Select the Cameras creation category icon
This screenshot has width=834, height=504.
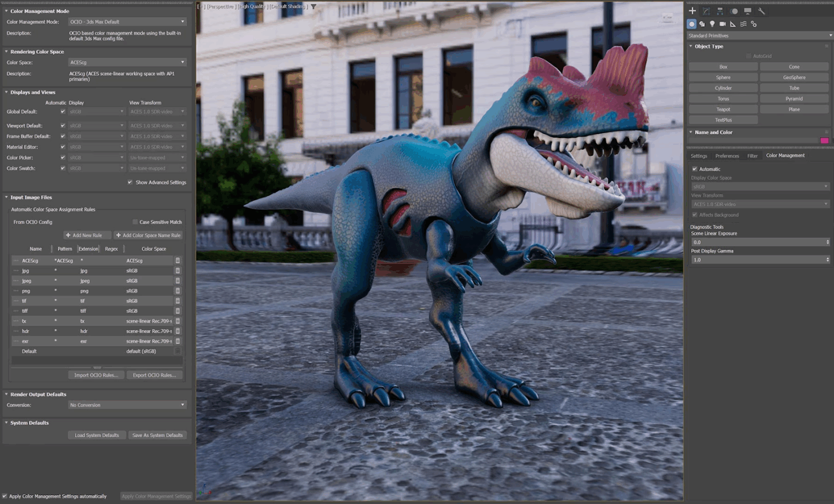tap(723, 24)
